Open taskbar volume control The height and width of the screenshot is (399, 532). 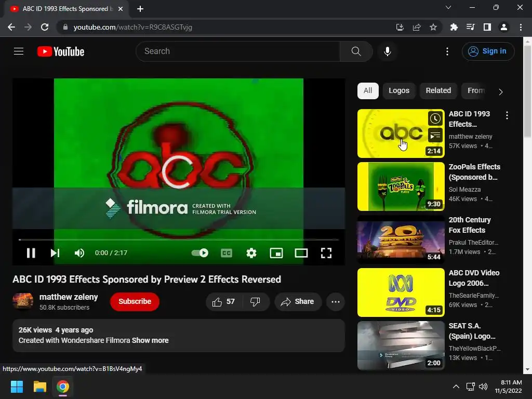[483, 387]
